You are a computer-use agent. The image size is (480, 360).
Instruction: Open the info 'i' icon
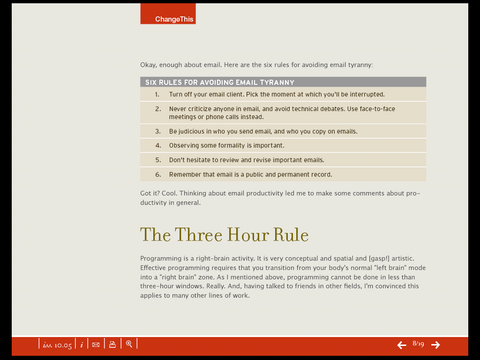click(81, 344)
